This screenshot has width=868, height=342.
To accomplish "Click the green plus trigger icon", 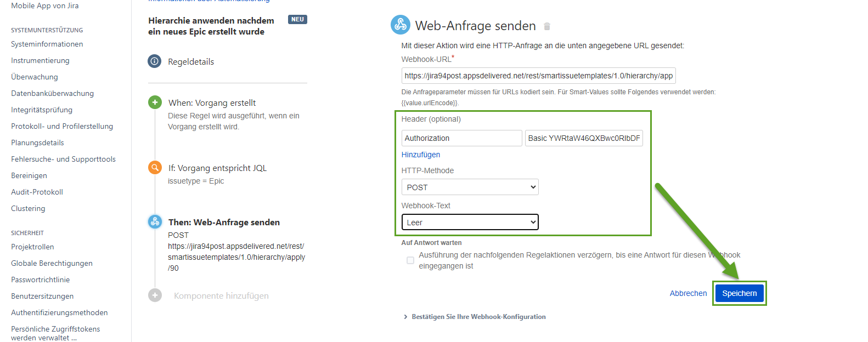I will 155,102.
